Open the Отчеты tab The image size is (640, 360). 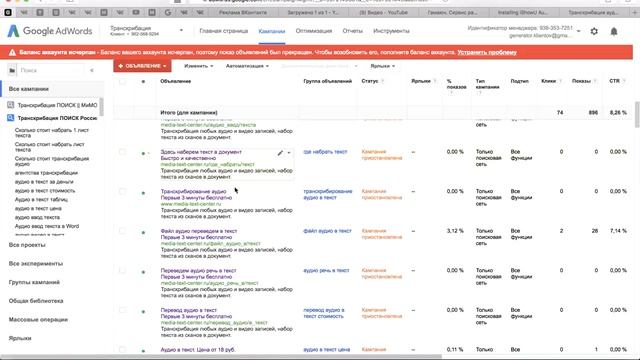point(352,31)
